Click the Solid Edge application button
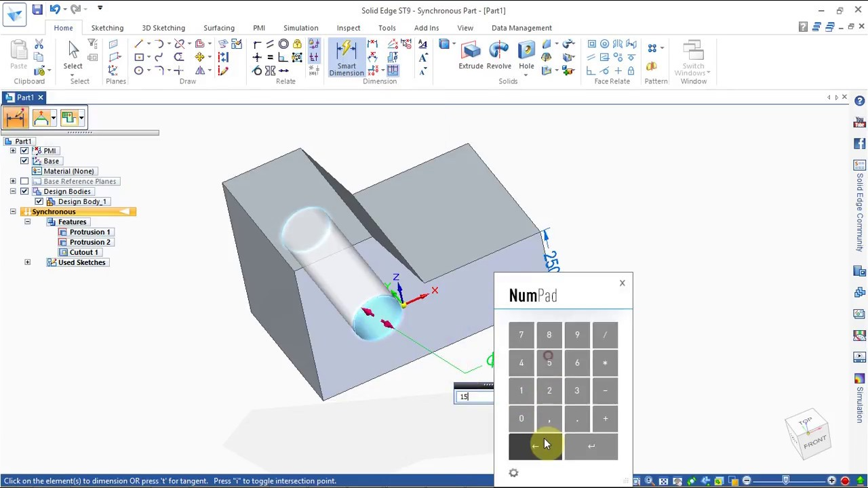 [14, 14]
